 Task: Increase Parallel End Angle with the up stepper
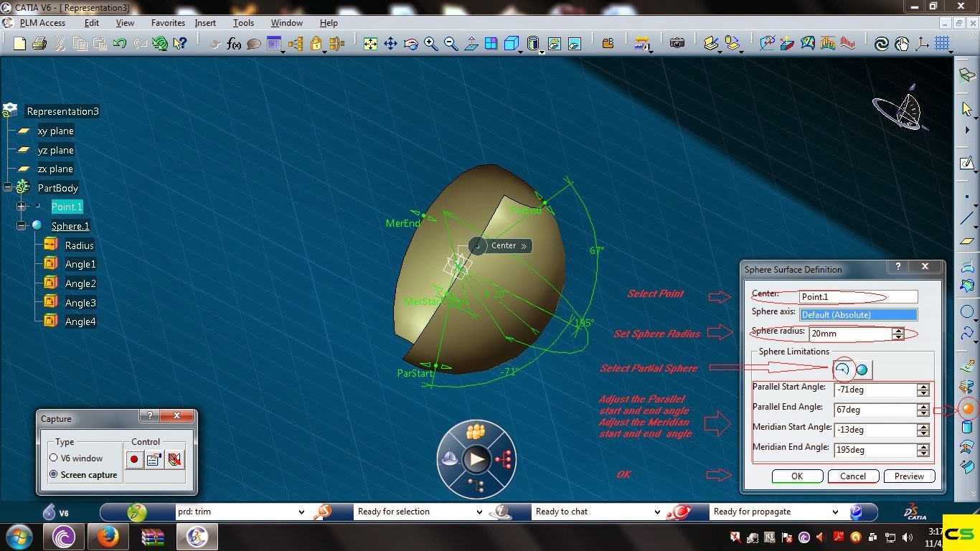(x=924, y=406)
